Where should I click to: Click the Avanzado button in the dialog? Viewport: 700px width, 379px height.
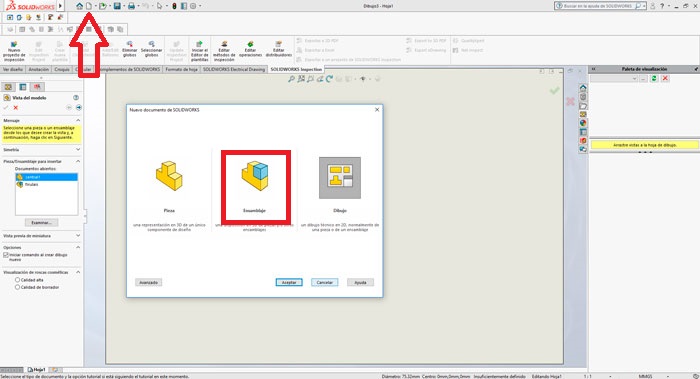(x=149, y=283)
